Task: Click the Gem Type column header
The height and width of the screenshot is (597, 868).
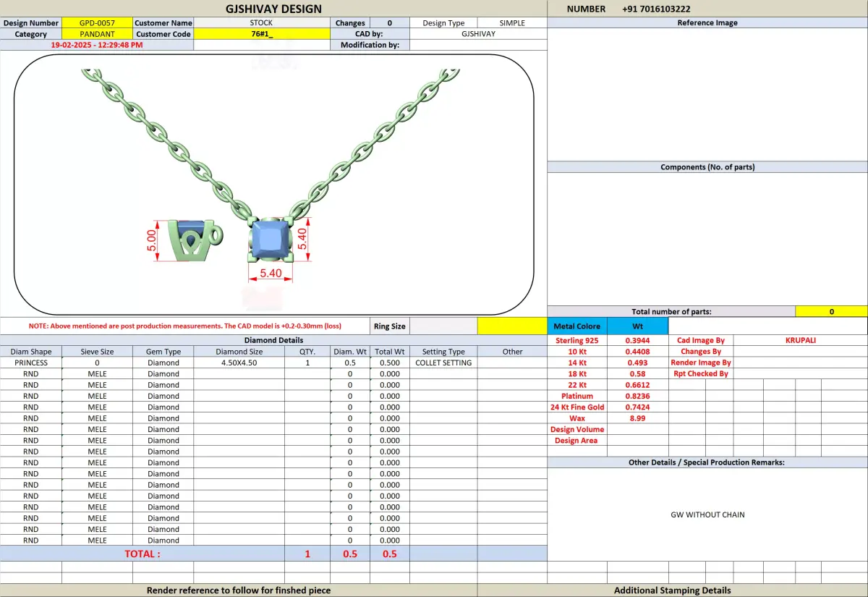Action: pos(163,352)
